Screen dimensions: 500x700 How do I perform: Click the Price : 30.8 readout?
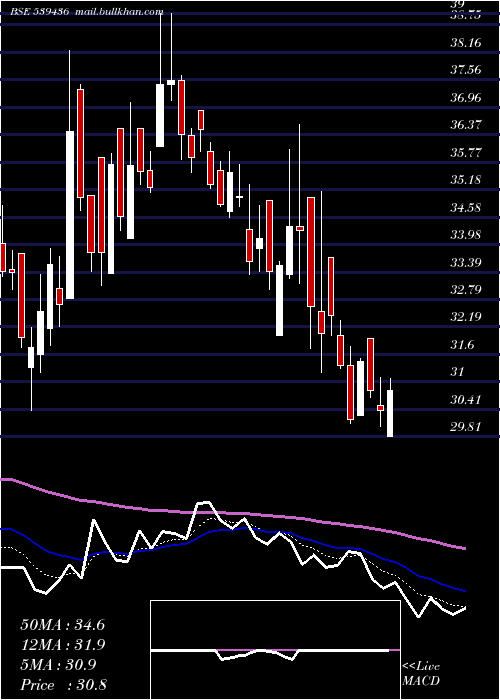tap(63, 685)
